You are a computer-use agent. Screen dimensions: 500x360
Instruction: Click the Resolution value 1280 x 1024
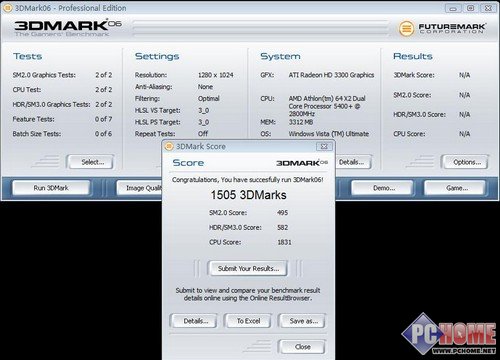[x=216, y=75]
